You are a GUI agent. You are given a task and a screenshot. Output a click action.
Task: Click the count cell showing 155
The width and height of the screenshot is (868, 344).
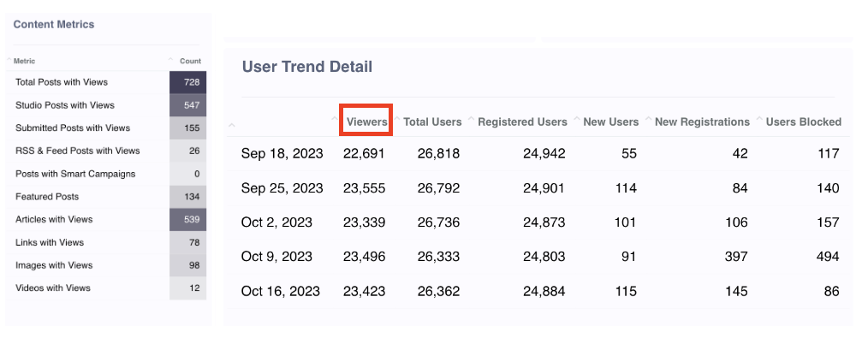pos(188,128)
